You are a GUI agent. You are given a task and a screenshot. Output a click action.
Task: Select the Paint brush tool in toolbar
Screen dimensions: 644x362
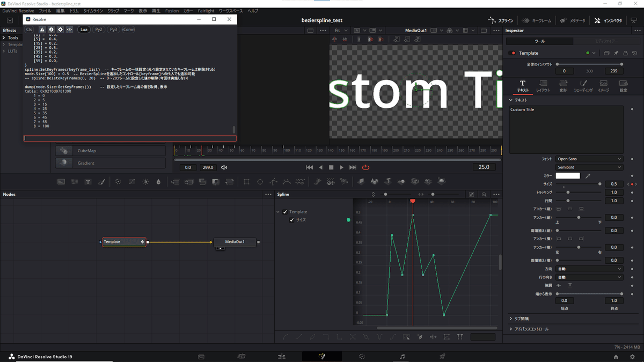tap(101, 182)
